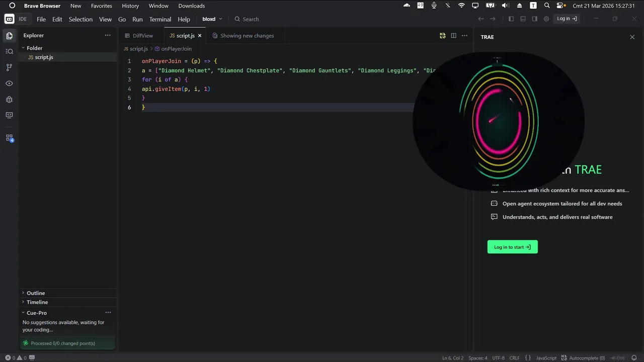Click CRLF line ending selector
644x362 pixels.
pyautogui.click(x=514, y=358)
